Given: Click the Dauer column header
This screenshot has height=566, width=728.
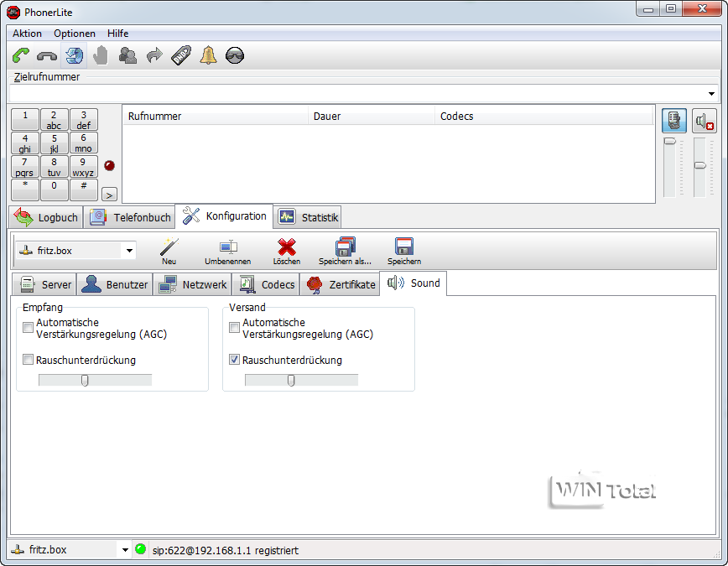Looking at the screenshot, I should (x=371, y=117).
